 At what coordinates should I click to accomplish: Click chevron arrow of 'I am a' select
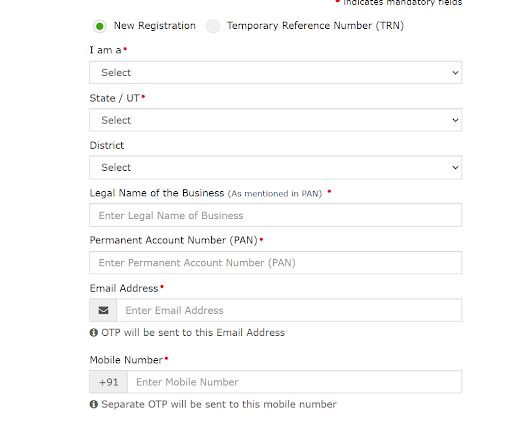click(x=455, y=73)
